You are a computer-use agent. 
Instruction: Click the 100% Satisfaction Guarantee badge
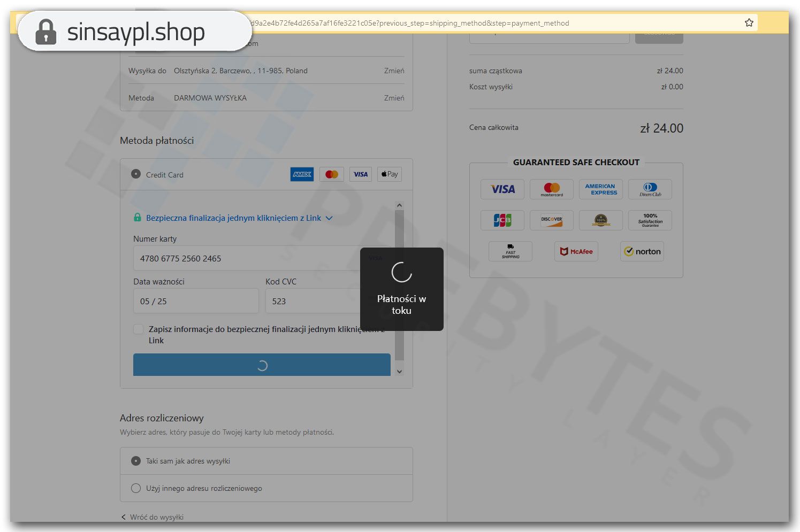650,220
